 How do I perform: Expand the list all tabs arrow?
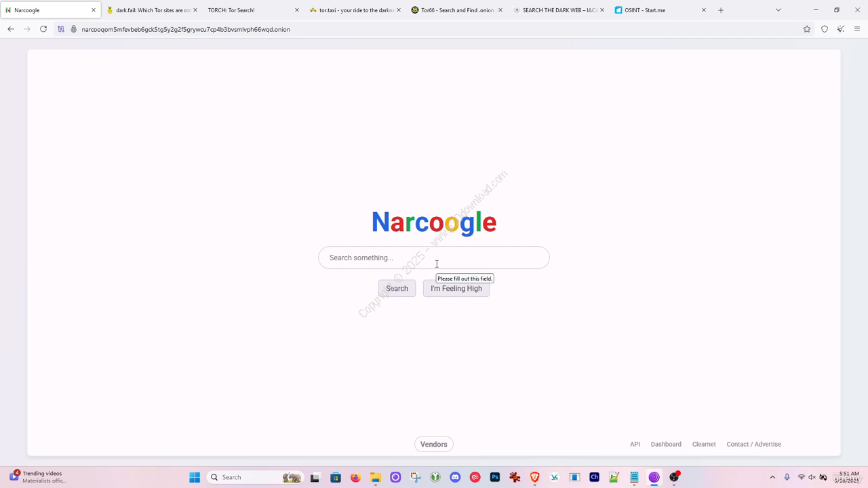click(x=778, y=10)
